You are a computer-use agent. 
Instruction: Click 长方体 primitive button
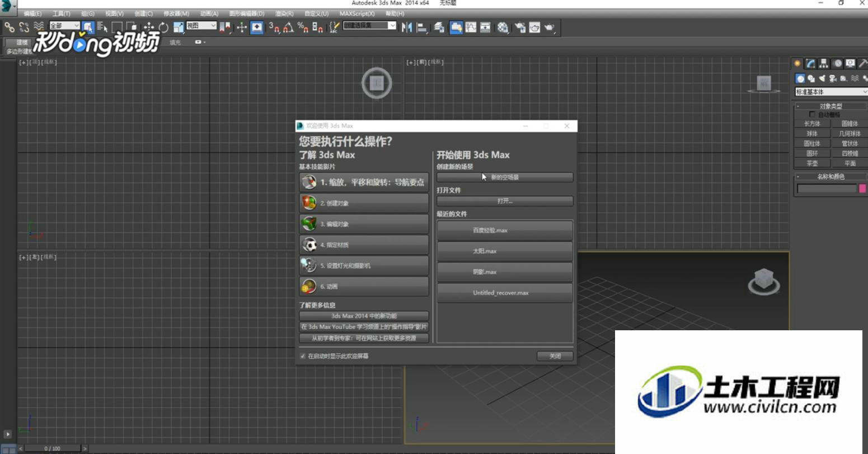click(812, 124)
